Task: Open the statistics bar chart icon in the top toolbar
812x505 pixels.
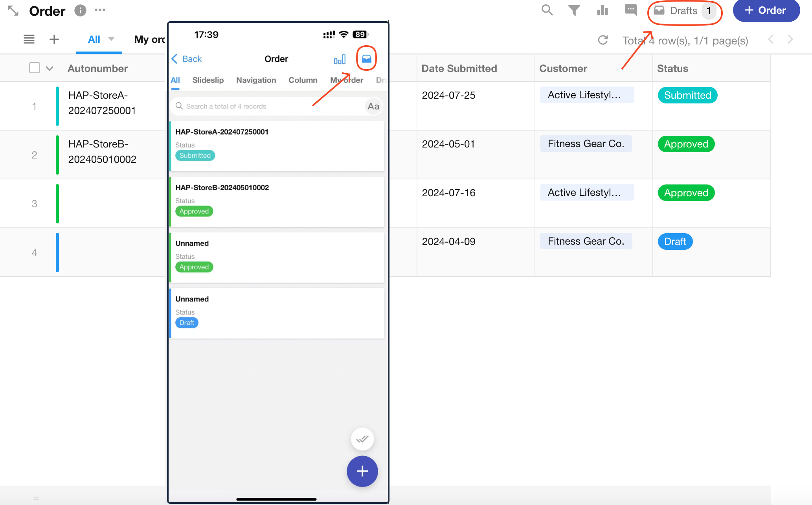Action: 602,10
